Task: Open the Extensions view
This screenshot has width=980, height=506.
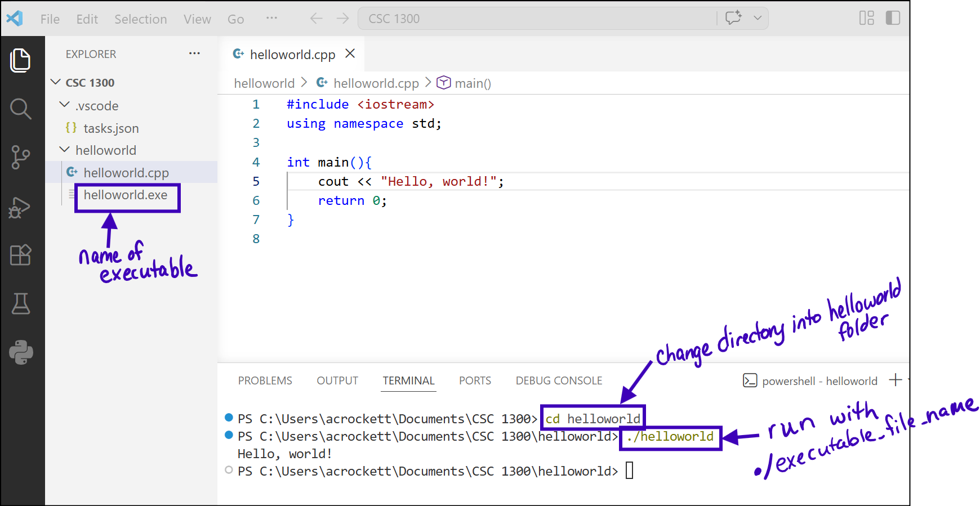Action: coord(21,255)
